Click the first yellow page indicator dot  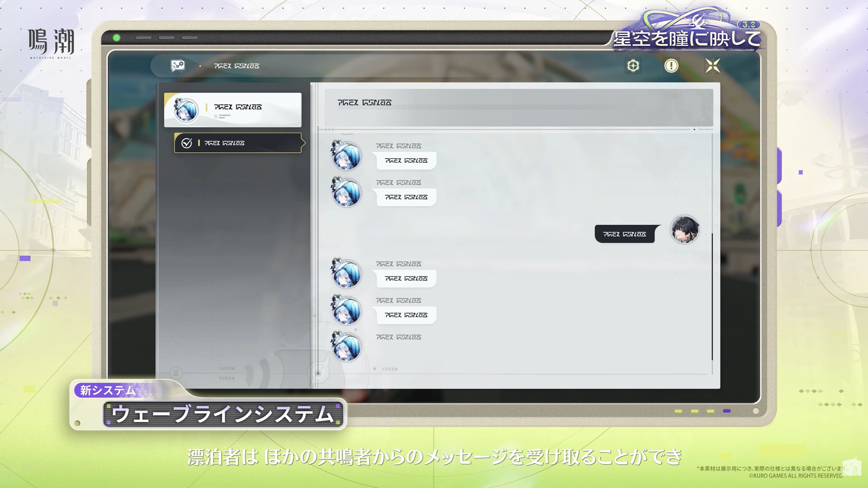click(678, 411)
